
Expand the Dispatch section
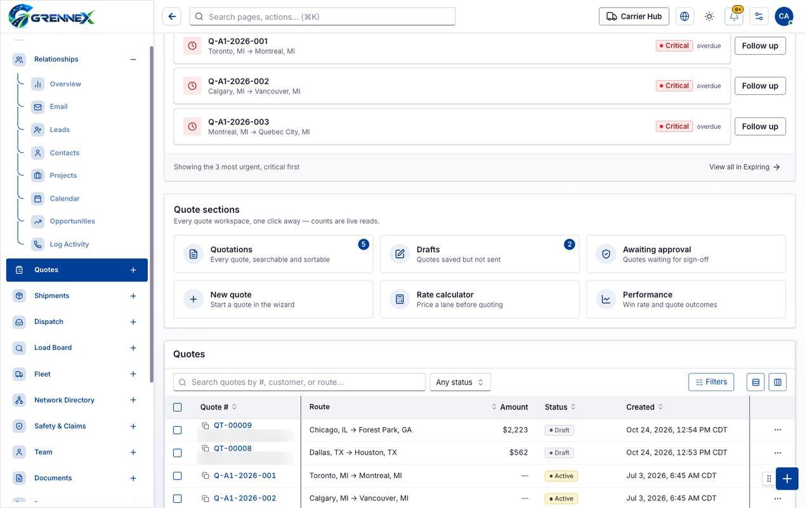click(x=133, y=322)
